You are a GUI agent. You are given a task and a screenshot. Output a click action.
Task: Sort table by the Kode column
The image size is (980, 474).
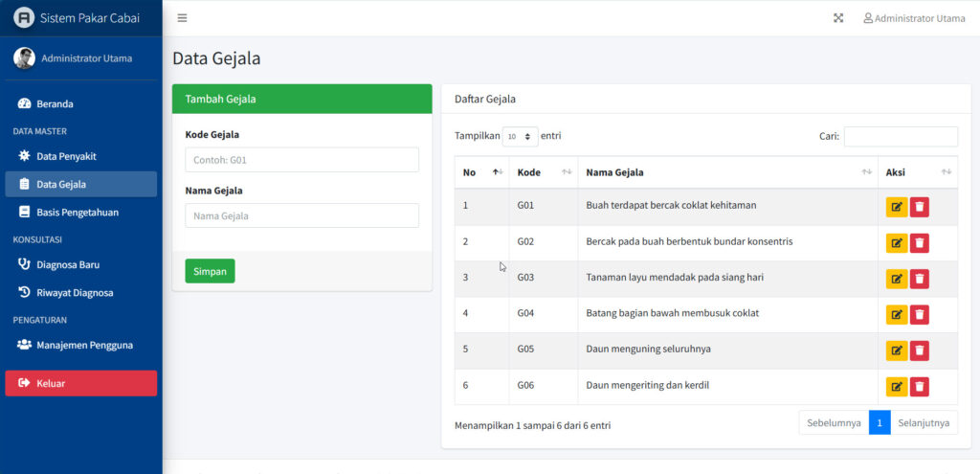[543, 172]
